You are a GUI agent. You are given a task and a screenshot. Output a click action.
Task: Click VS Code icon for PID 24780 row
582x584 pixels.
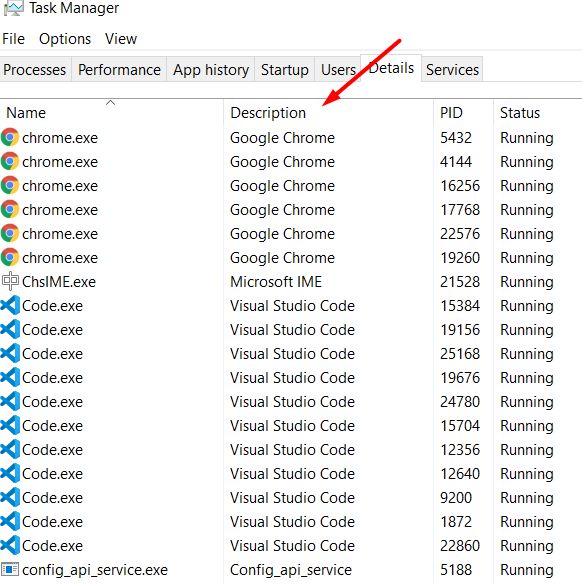pyautogui.click(x=10, y=402)
